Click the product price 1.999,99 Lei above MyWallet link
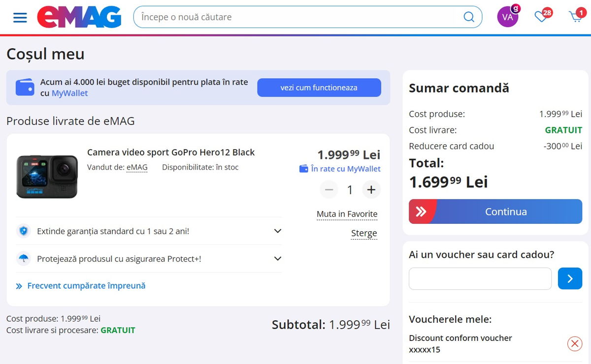The image size is (591, 364). tap(349, 155)
